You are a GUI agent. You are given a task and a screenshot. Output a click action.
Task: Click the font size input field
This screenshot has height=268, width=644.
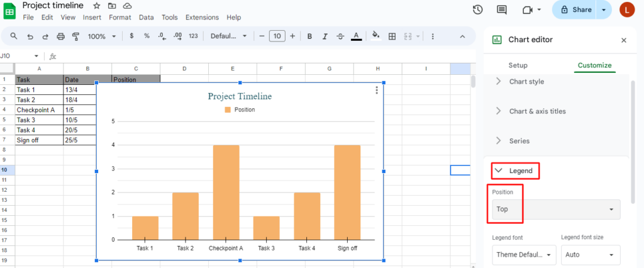(277, 36)
